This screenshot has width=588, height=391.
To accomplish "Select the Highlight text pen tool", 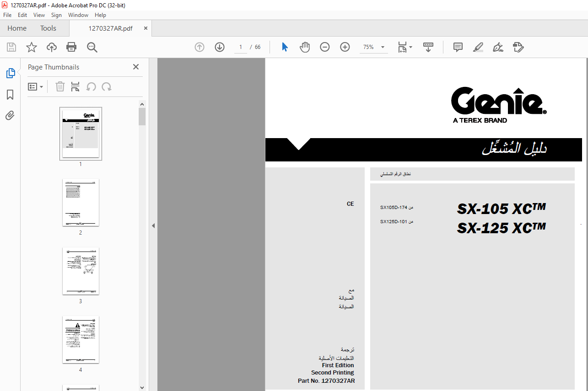I will pos(478,47).
